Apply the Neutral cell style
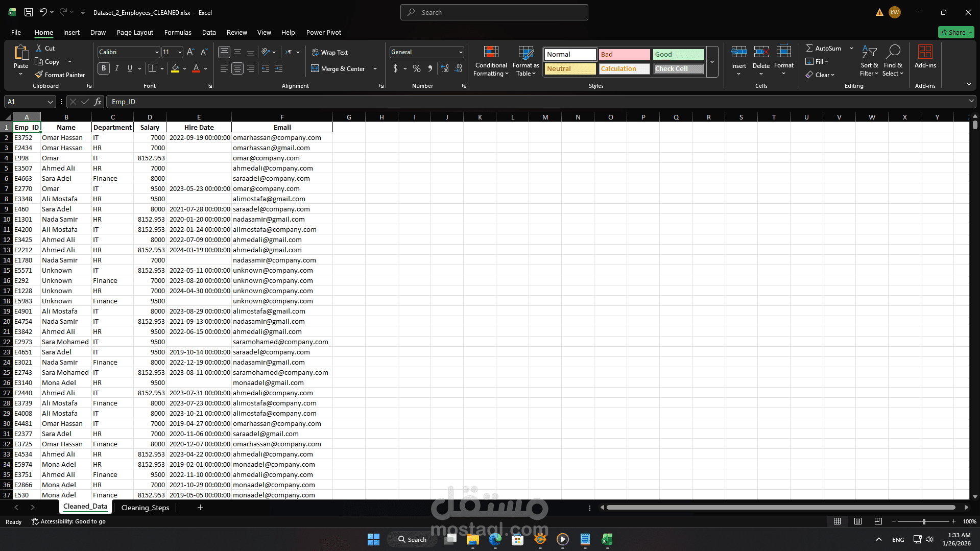The width and height of the screenshot is (980, 551). (570, 68)
